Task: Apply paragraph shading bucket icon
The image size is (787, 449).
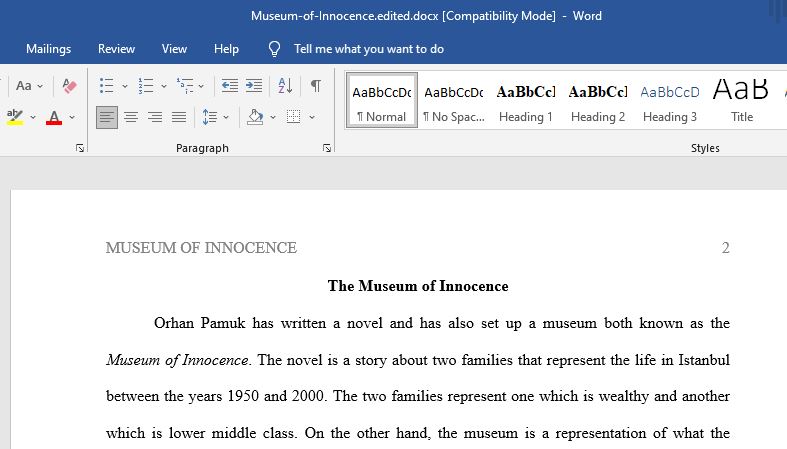Action: (x=255, y=117)
